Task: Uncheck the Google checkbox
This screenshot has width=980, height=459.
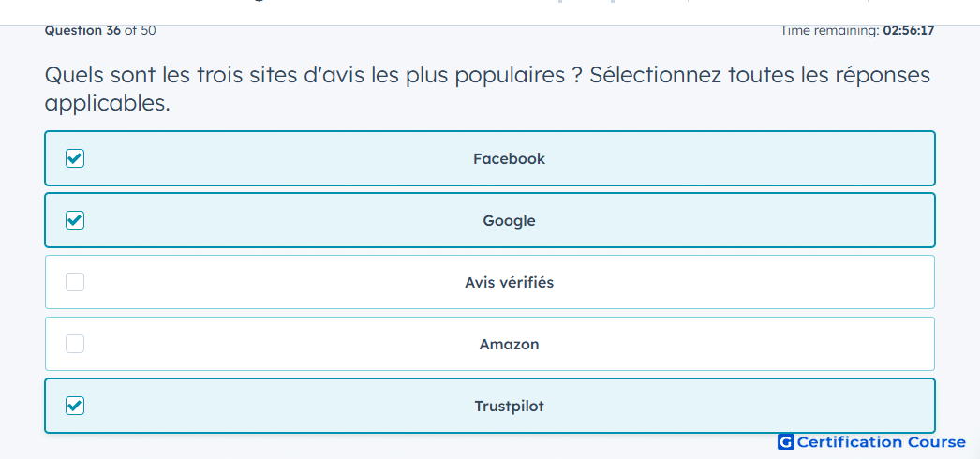Action: click(75, 220)
